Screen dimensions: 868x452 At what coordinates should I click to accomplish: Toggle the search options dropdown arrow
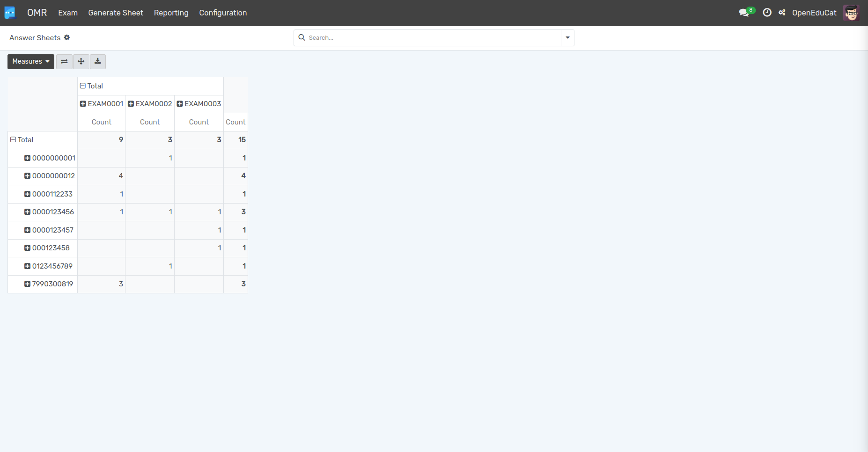[567, 37]
